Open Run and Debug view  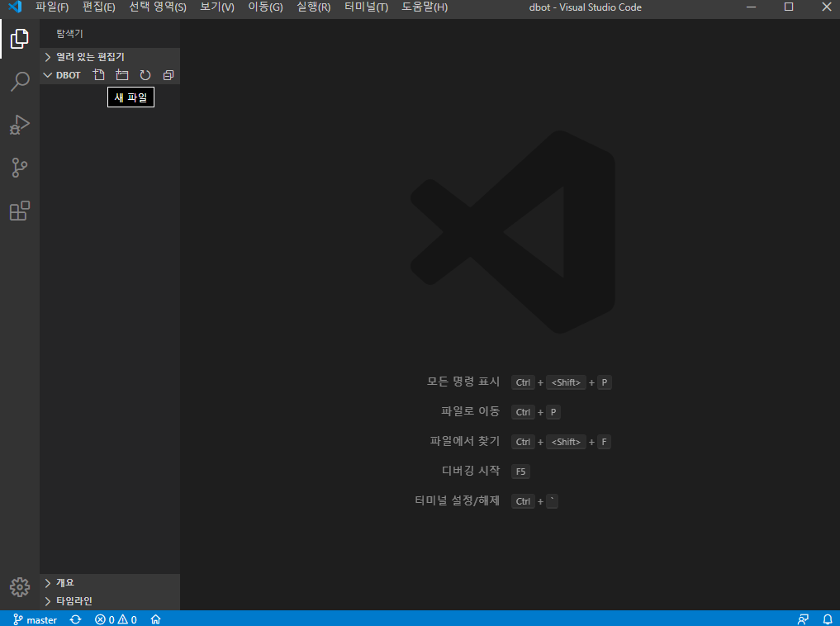[19, 124]
